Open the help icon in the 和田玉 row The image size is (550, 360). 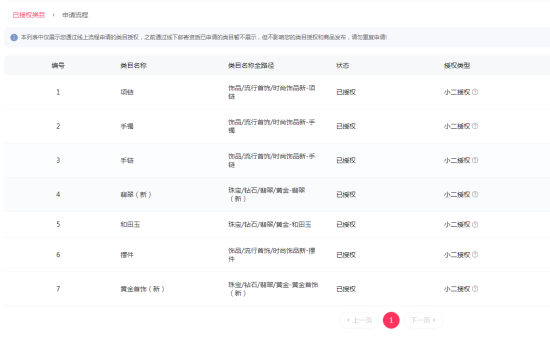[475, 224]
